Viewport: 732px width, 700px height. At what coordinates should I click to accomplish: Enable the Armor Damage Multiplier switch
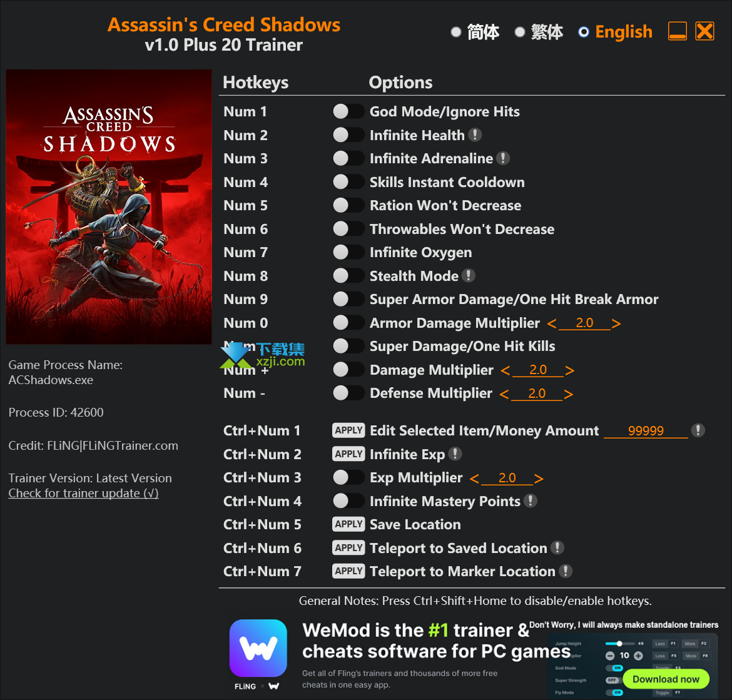pyautogui.click(x=348, y=322)
